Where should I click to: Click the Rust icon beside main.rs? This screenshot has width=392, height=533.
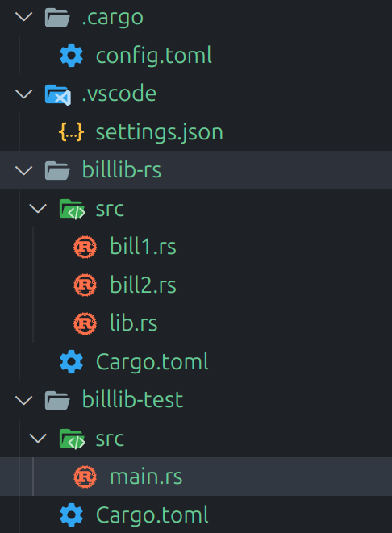pos(85,477)
